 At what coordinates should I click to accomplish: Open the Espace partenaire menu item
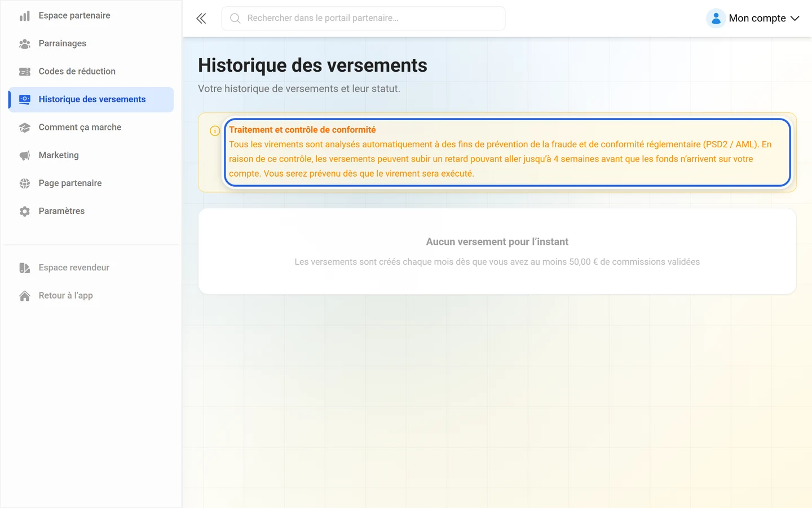[x=91, y=16]
